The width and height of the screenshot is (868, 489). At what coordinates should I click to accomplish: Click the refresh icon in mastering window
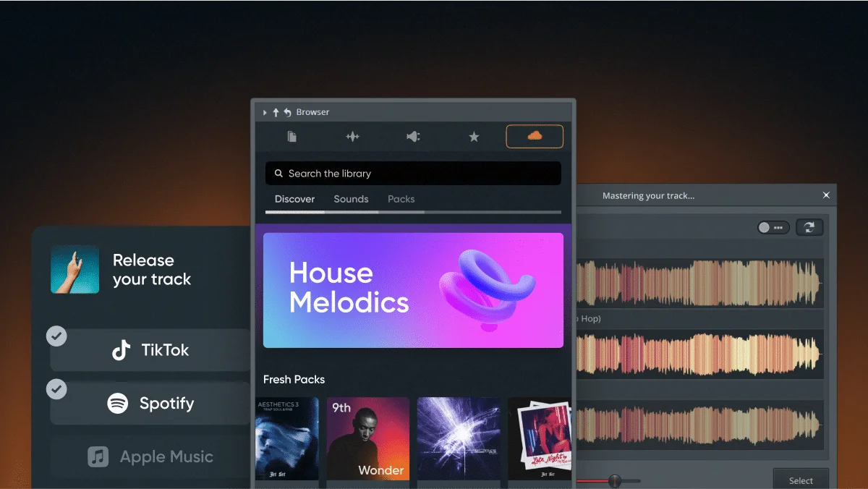point(809,227)
